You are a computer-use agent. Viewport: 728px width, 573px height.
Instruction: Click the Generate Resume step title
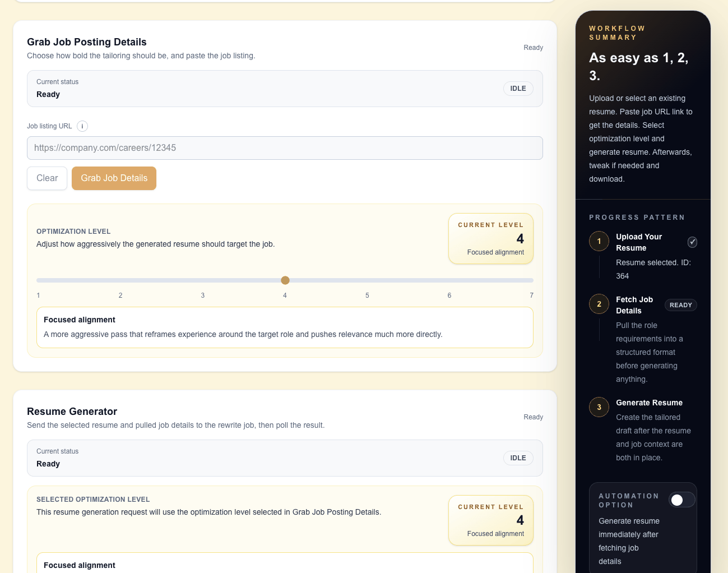[x=649, y=403]
